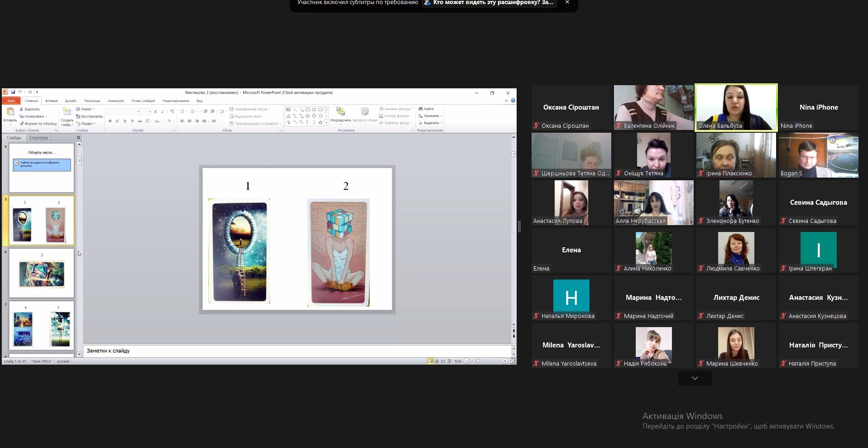Click the red Файл (File) button
Screen dimensions: 868x448
(x=11, y=101)
